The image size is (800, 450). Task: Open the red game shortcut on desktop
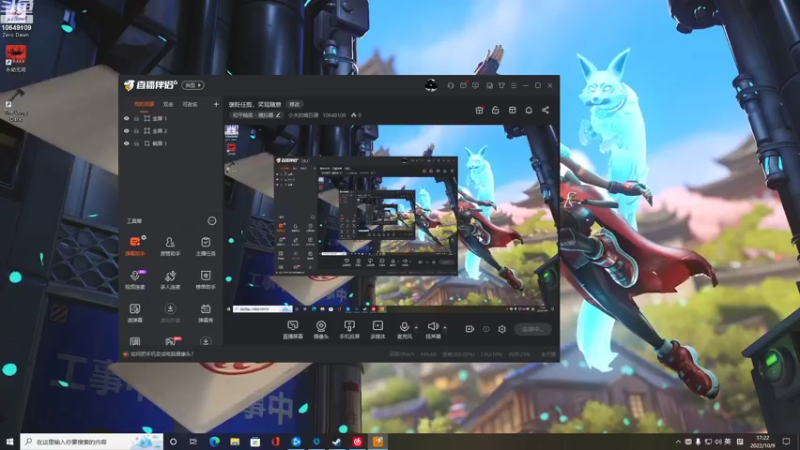click(16, 59)
